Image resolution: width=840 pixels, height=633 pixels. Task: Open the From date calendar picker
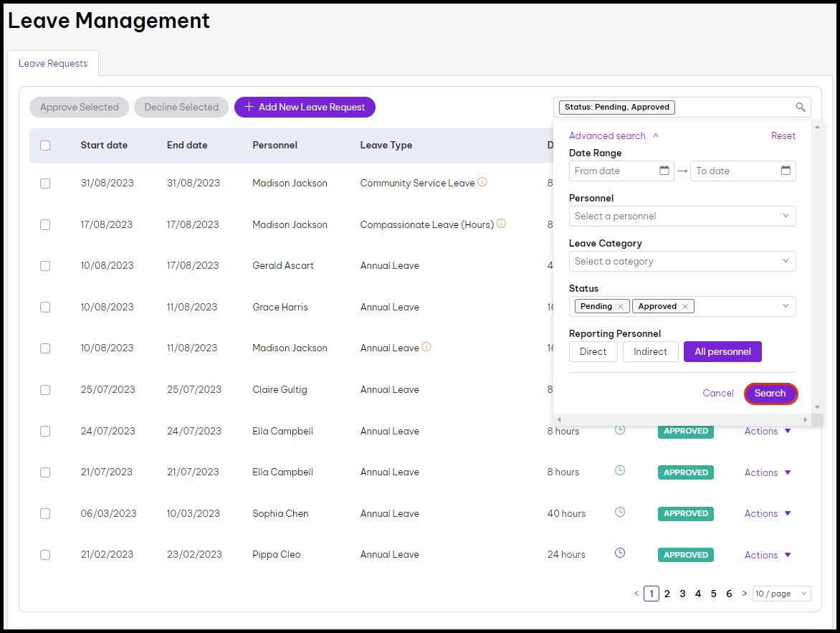[x=664, y=171]
